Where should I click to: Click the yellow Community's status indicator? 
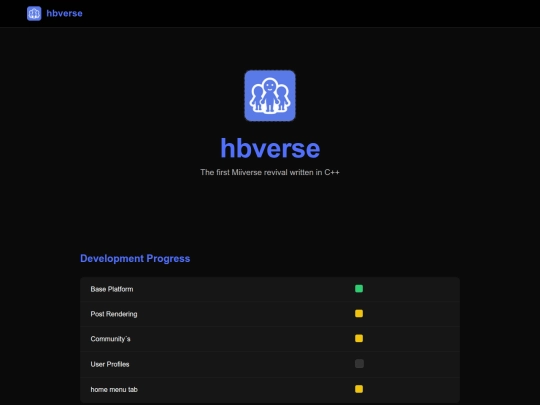(x=359, y=338)
